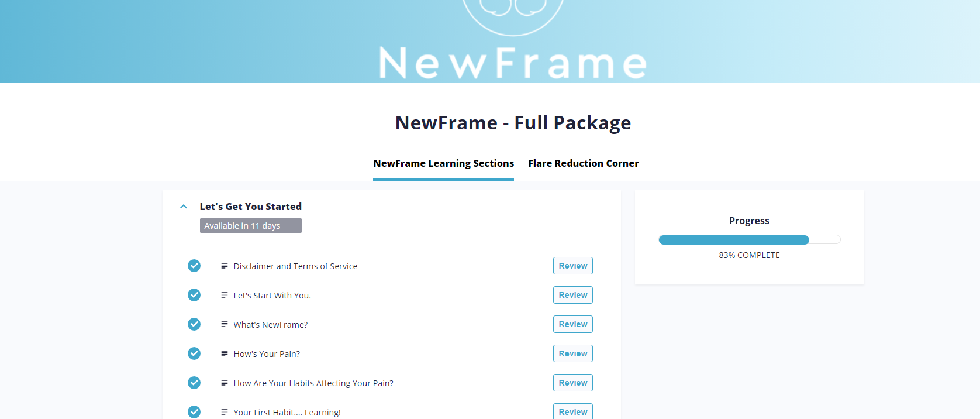
Task: Click the lesson icon for What's NewFrame?
Action: [224, 324]
